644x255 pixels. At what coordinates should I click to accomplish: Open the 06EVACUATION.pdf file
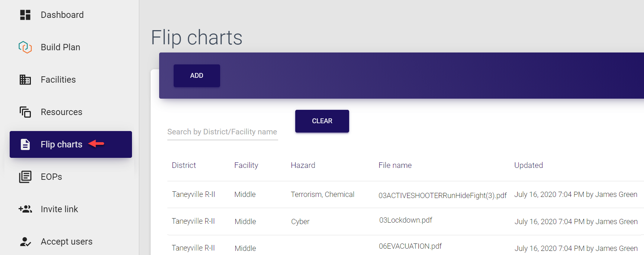410,246
